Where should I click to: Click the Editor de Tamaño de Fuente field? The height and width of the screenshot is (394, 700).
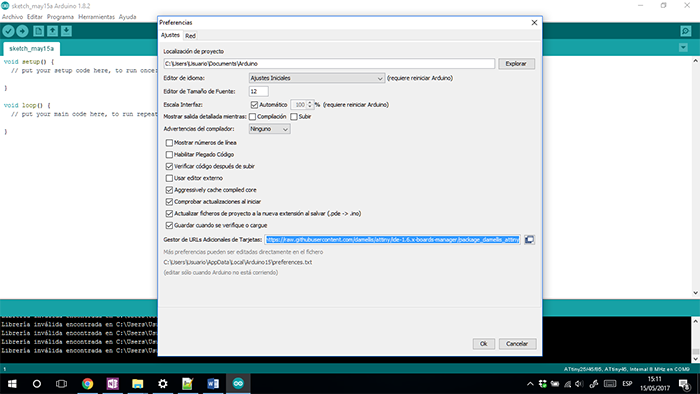pyautogui.click(x=258, y=91)
